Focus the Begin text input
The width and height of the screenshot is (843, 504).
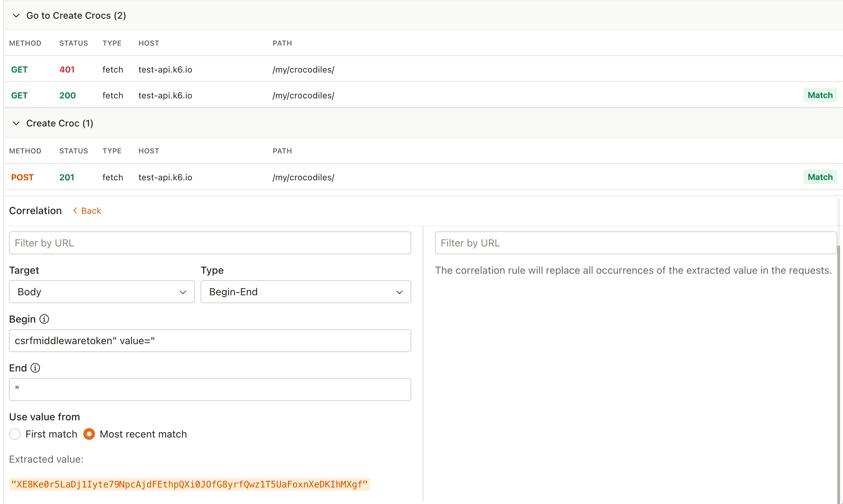point(210,341)
